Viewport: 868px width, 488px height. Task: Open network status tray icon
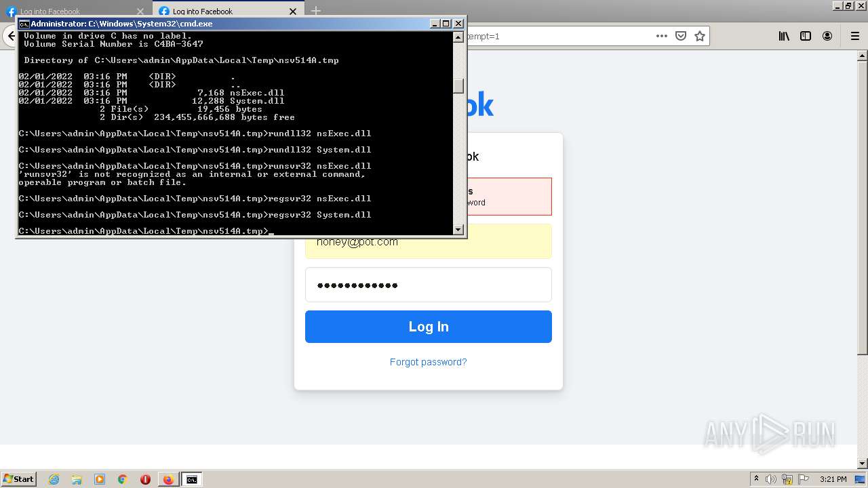pyautogui.click(x=787, y=479)
